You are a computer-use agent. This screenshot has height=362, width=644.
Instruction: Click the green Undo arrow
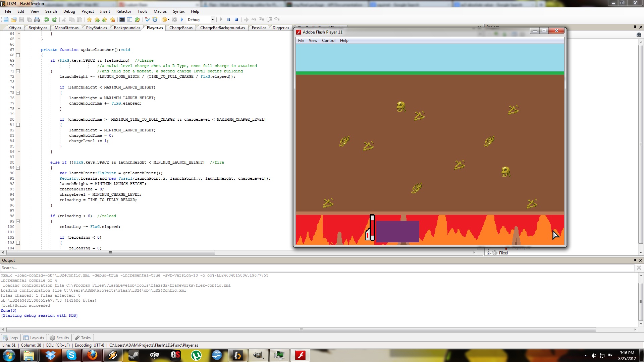point(47,20)
